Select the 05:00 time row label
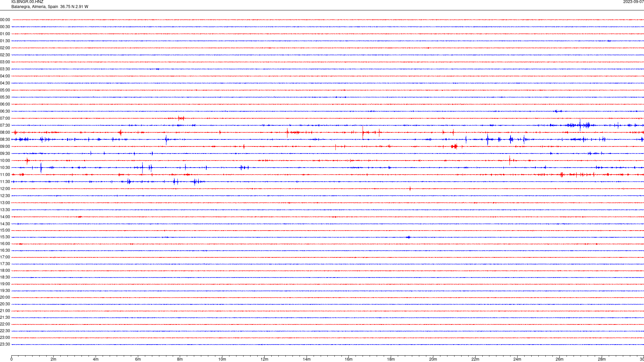This screenshot has width=644, height=362. coord(5,90)
